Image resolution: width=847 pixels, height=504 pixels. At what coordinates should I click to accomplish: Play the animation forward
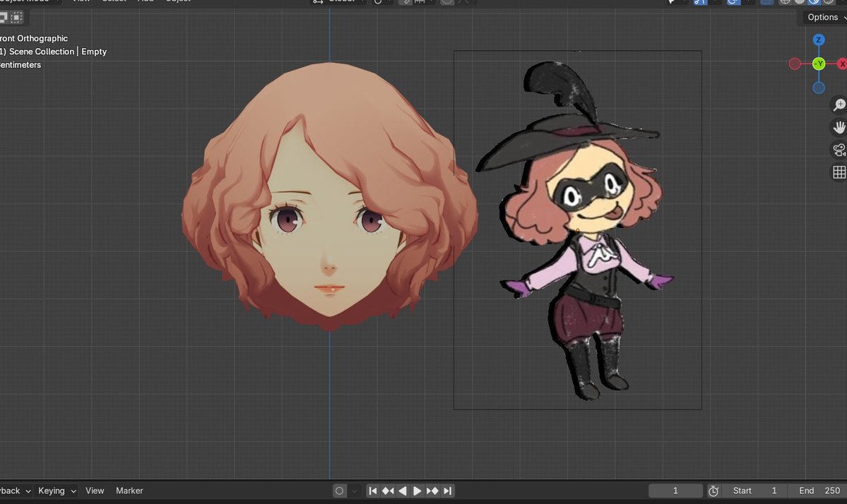[x=417, y=491]
